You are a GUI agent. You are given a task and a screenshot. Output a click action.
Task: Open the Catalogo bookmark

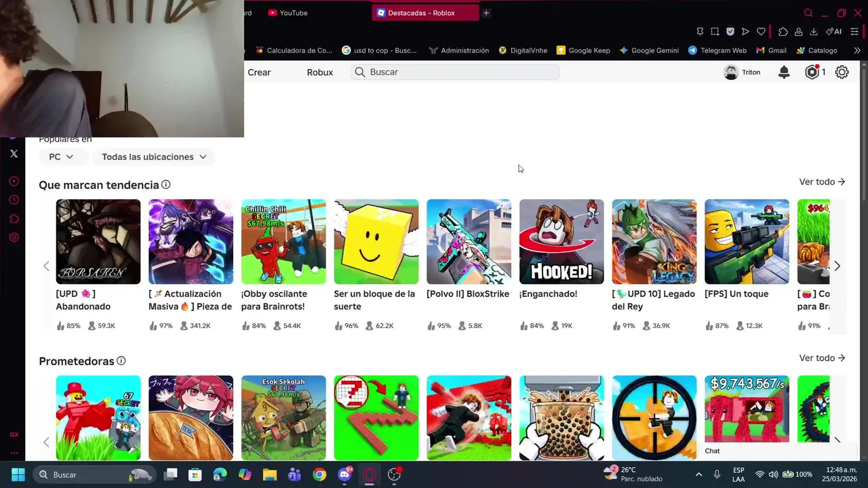point(816,50)
